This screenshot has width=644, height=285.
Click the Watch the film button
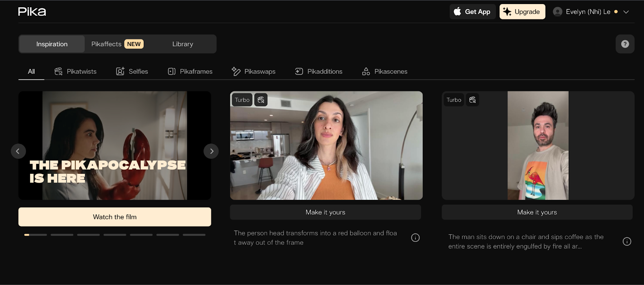click(x=115, y=217)
